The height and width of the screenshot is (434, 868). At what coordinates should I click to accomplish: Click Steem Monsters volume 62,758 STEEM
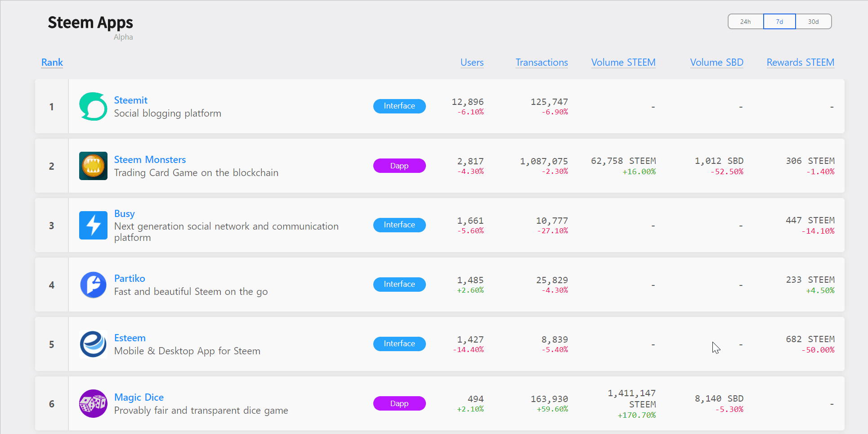coord(623,161)
